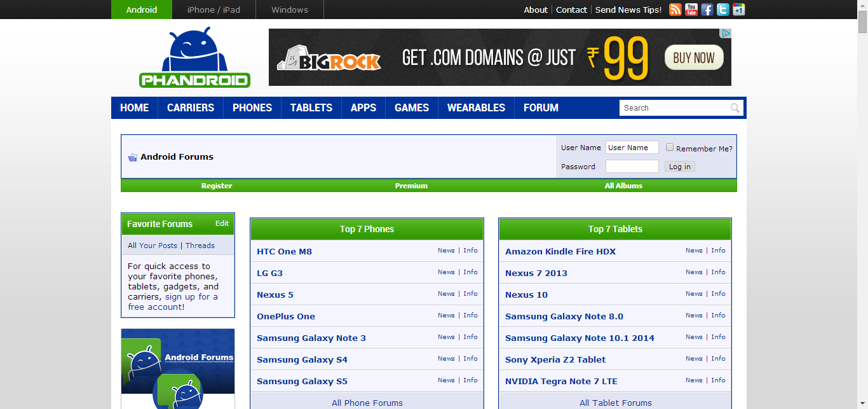Open the HTC One M8 forum
The height and width of the screenshot is (409, 868).
pos(284,251)
